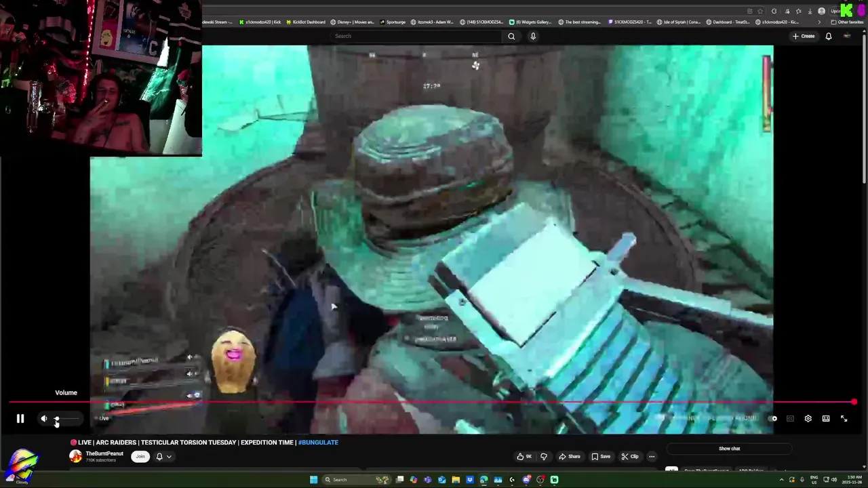The image size is (868, 488).
Task: Open the Isle of Siptah bookmark
Action: pyautogui.click(x=679, y=22)
